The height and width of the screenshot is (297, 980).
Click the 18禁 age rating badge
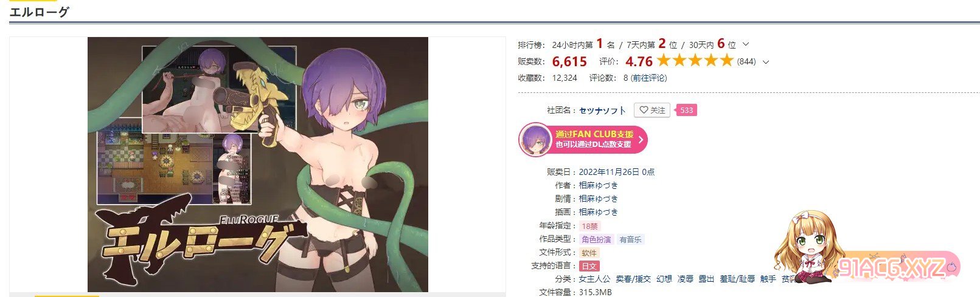[589, 226]
